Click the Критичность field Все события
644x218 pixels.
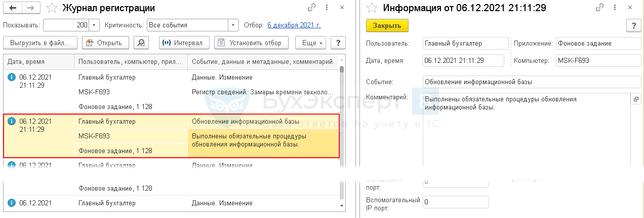(x=187, y=25)
